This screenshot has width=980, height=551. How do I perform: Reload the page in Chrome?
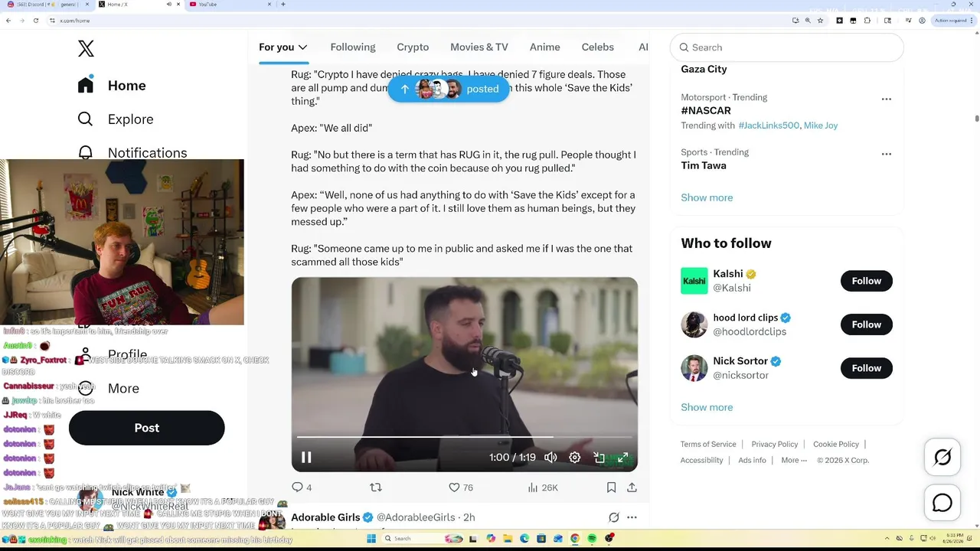click(36, 21)
